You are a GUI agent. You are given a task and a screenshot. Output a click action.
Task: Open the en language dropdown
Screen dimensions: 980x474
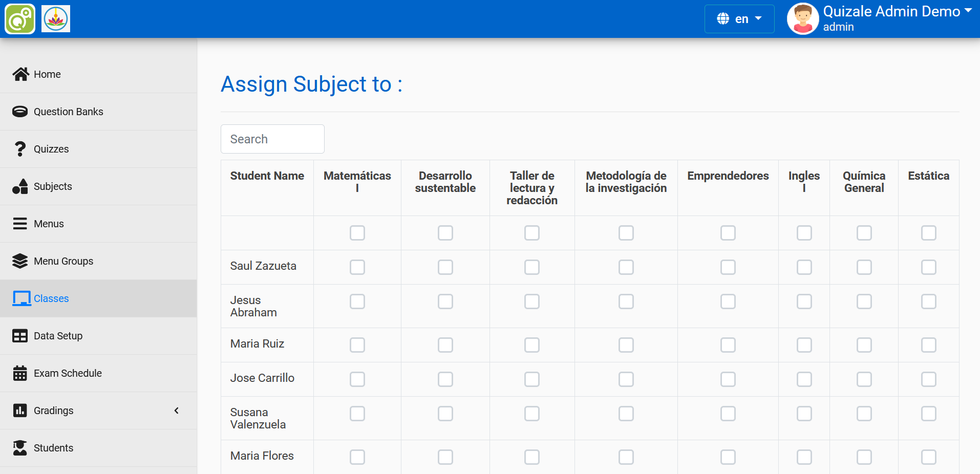[x=739, y=19]
